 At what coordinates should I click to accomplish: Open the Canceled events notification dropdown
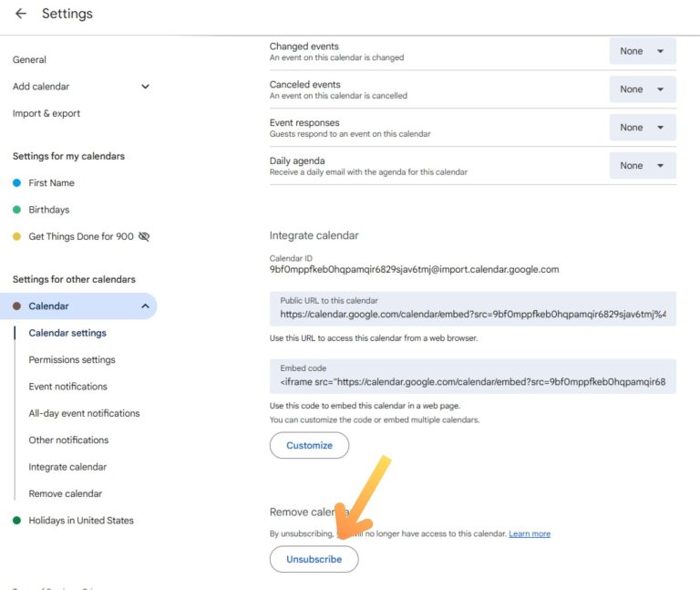click(x=643, y=89)
